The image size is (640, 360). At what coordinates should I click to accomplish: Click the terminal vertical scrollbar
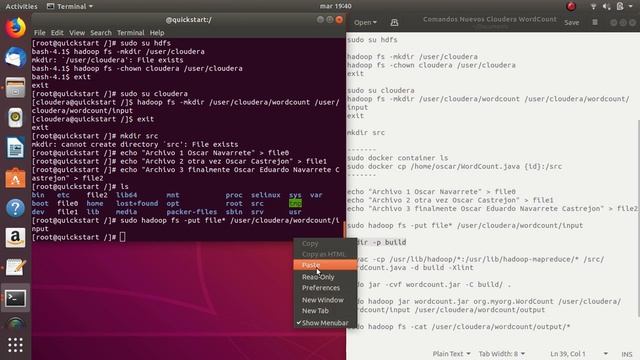tap(344, 229)
